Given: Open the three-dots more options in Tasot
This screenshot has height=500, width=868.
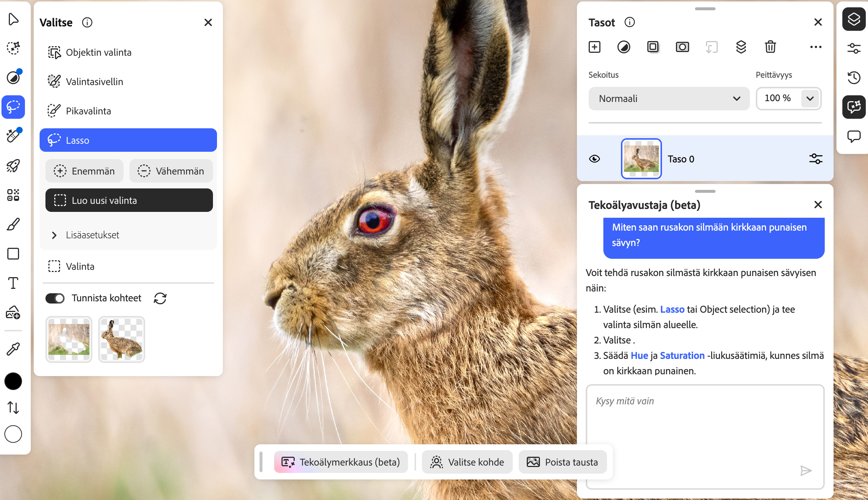Looking at the screenshot, I should 816,47.
